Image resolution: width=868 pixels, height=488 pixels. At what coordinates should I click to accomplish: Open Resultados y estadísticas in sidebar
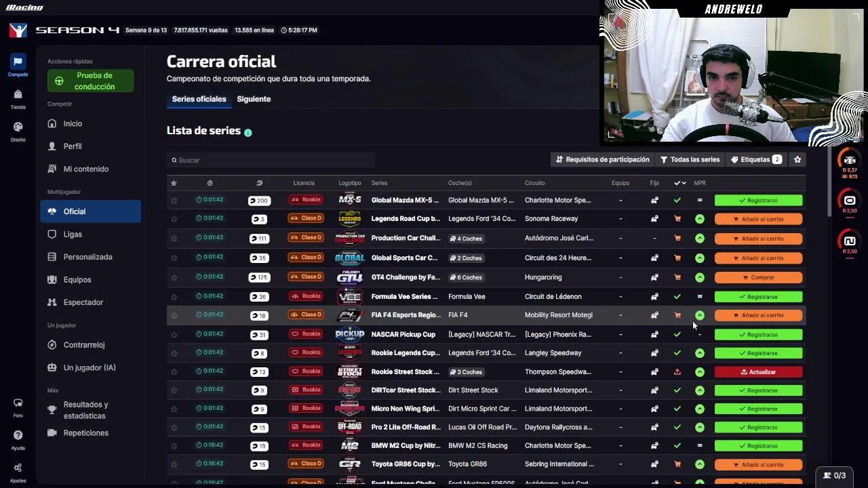(90, 410)
